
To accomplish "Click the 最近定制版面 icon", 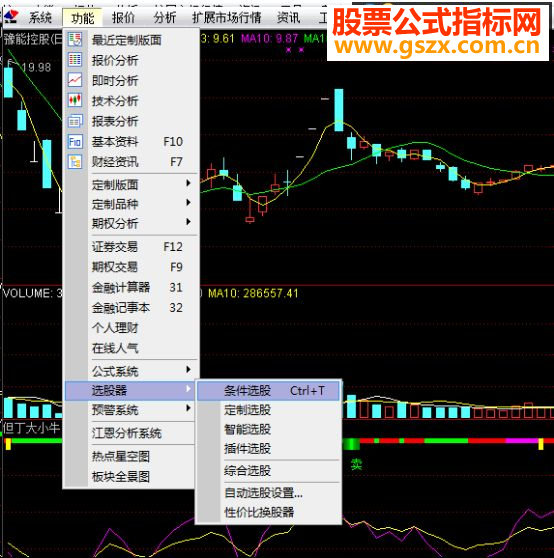I will 75,40.
